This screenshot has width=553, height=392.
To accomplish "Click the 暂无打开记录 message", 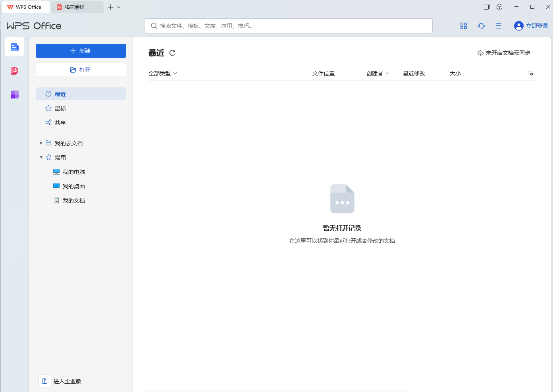I will [342, 228].
